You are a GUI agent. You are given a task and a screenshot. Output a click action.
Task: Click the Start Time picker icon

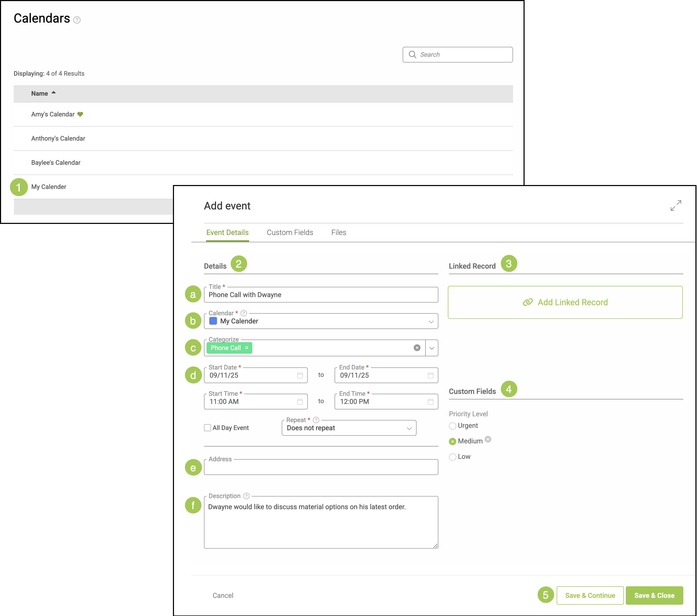pos(300,402)
